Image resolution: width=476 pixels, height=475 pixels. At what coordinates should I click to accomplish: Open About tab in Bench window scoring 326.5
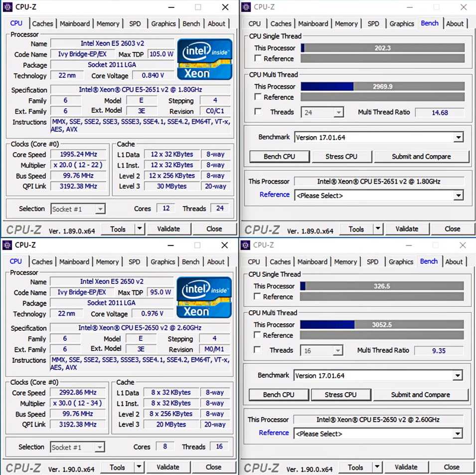tap(454, 261)
